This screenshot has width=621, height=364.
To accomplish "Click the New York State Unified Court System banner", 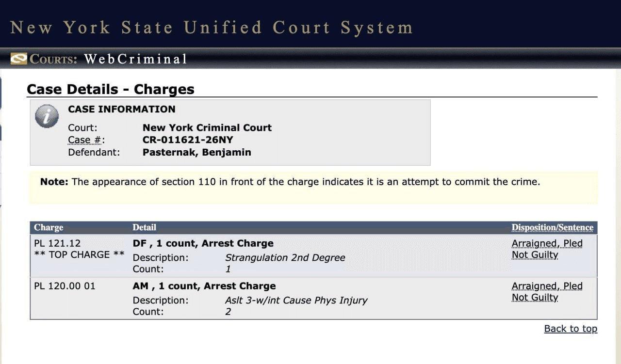I will click(211, 27).
